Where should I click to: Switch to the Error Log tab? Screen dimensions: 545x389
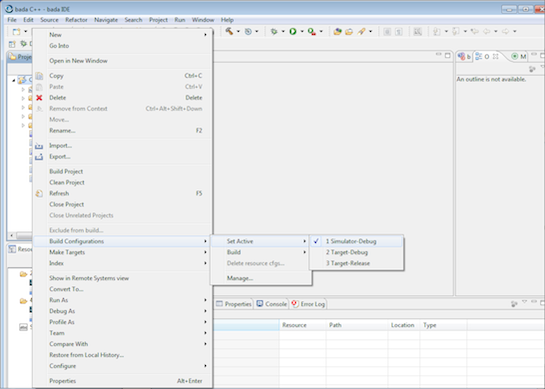[x=308, y=304]
